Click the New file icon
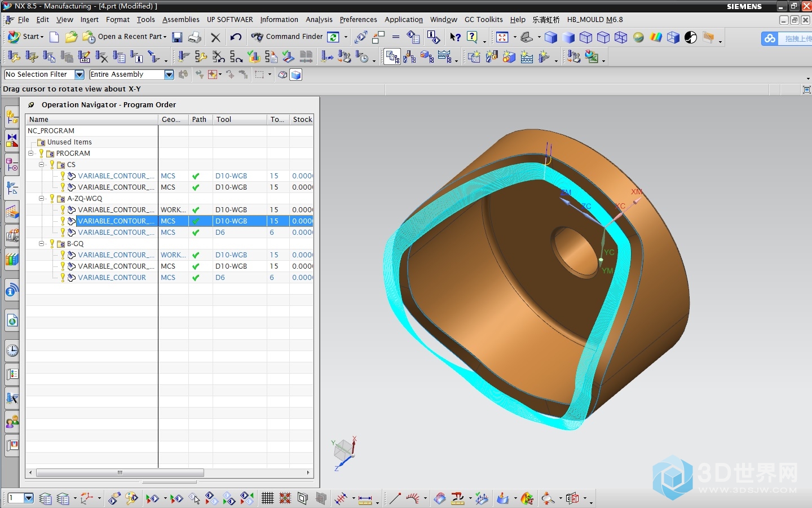Screen dimensions: 812x508 click(54, 37)
